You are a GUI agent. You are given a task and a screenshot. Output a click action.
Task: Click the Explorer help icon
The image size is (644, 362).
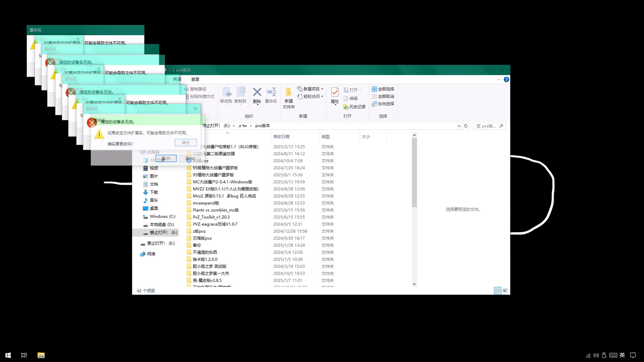click(506, 79)
